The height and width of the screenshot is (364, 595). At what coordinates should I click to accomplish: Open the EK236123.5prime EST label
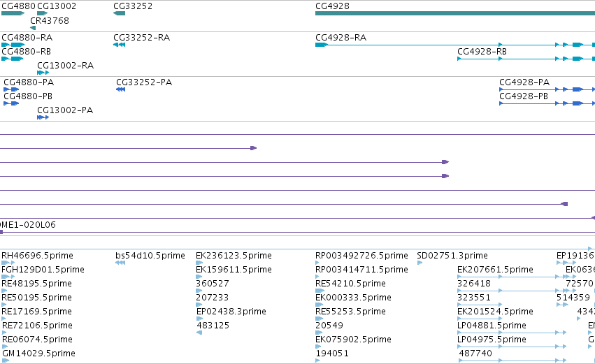pos(234,255)
